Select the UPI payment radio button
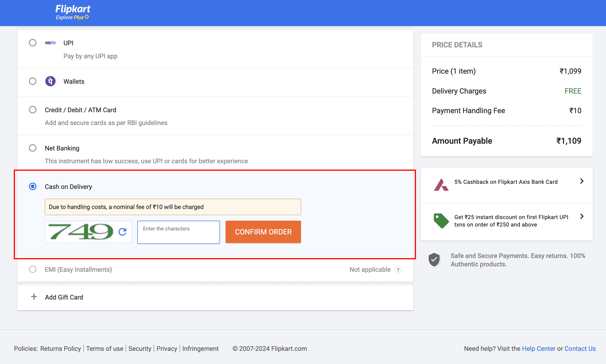 point(33,43)
